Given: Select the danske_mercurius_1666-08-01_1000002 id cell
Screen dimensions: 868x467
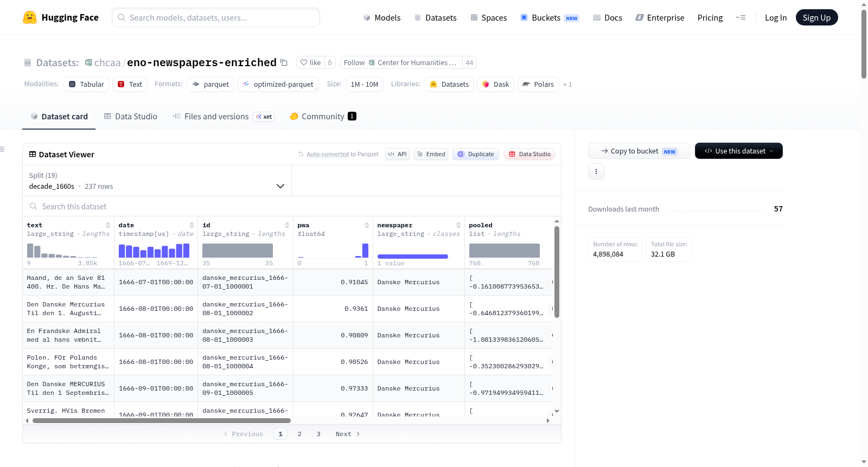Looking at the screenshot, I should click(245, 309).
